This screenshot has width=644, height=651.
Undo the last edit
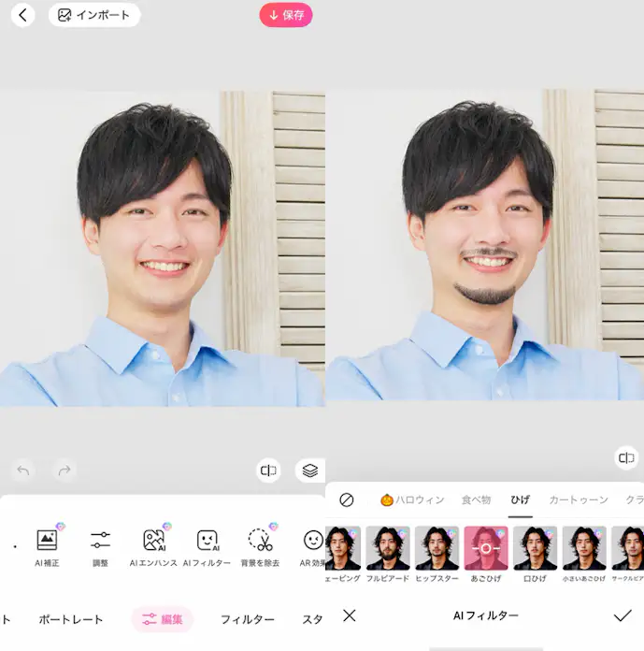(x=23, y=470)
